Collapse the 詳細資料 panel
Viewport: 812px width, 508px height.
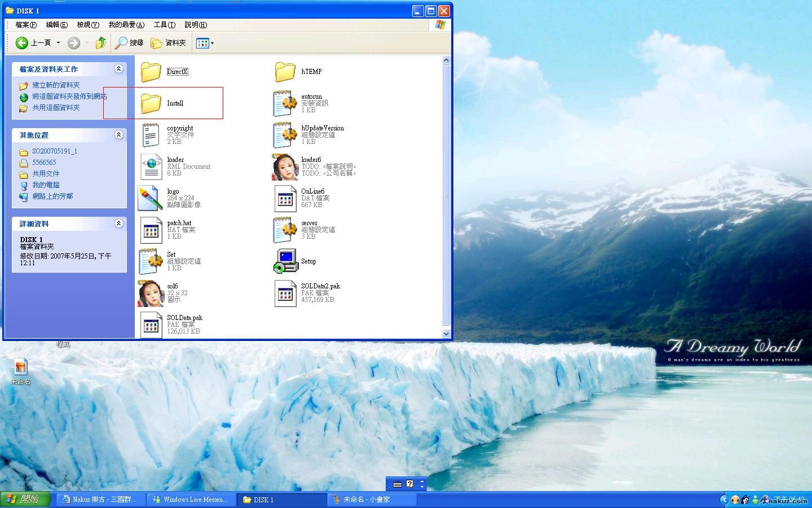tap(119, 224)
